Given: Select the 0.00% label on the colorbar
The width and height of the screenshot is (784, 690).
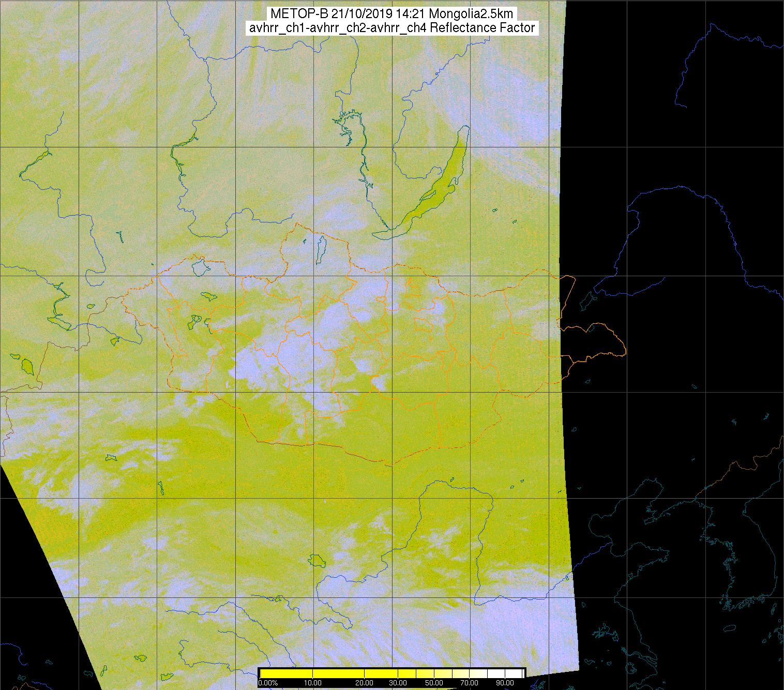Looking at the screenshot, I should pos(268,683).
